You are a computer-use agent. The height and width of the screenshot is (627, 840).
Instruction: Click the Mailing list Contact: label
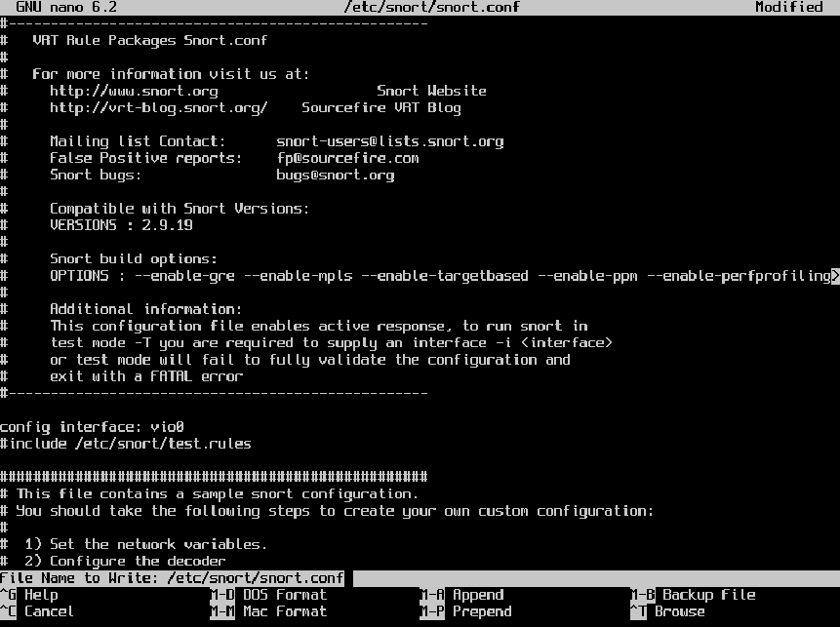(138, 141)
